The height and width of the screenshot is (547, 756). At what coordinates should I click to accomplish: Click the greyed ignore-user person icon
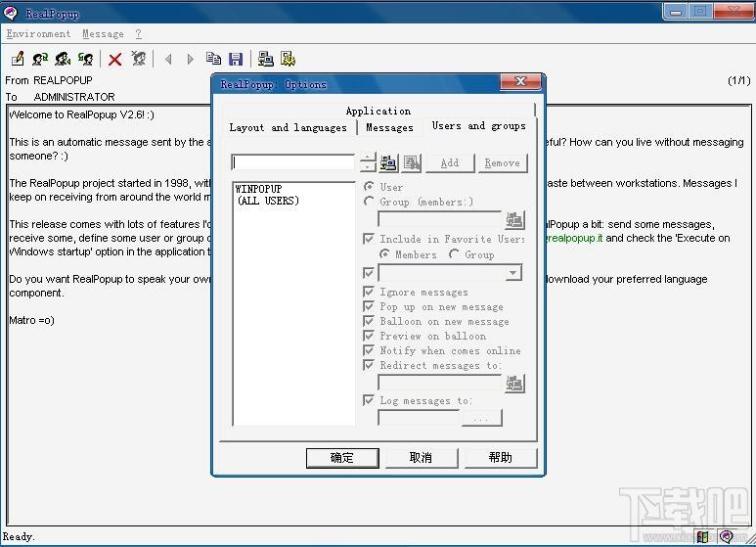coord(138,59)
